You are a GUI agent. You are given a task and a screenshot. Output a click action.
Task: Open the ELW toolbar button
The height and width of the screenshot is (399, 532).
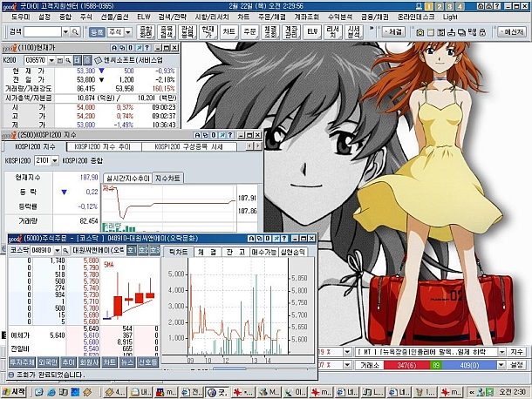(x=311, y=32)
